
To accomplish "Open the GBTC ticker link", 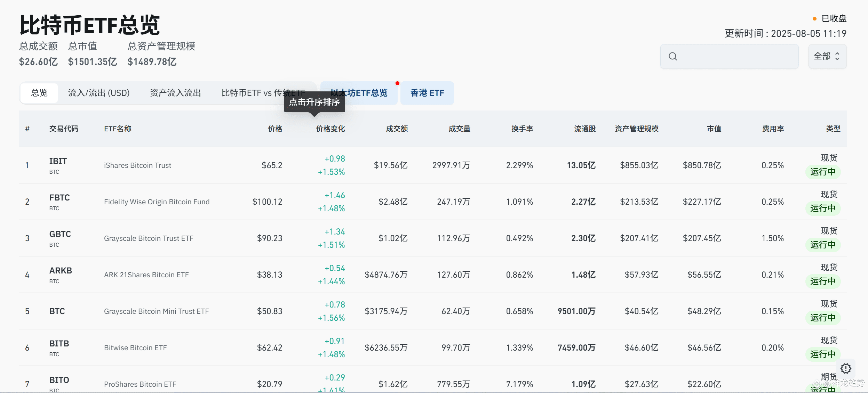I will (x=60, y=234).
